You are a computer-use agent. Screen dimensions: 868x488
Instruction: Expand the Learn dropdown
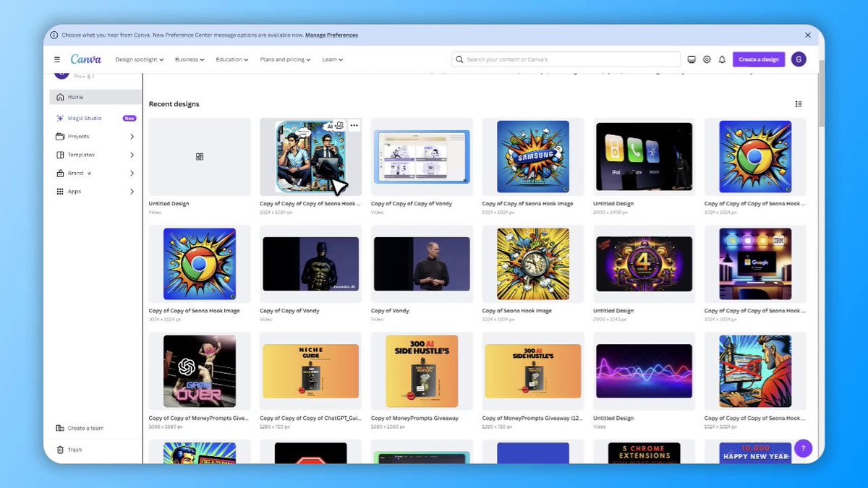[x=332, y=59]
